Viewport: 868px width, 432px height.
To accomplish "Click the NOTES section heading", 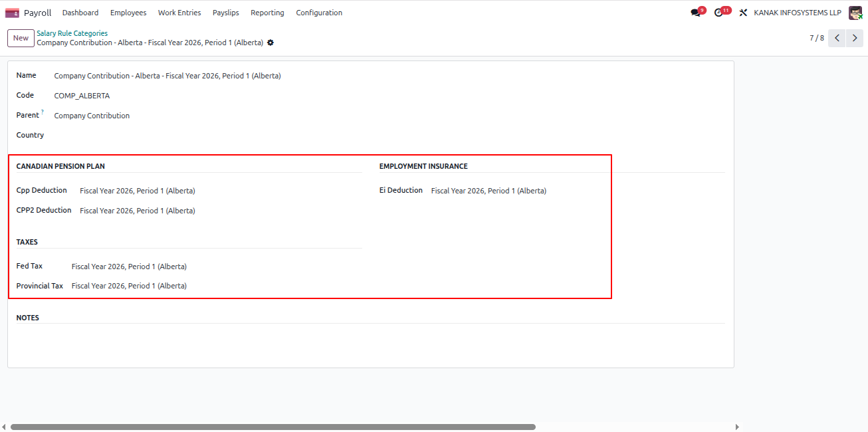I will [x=28, y=318].
